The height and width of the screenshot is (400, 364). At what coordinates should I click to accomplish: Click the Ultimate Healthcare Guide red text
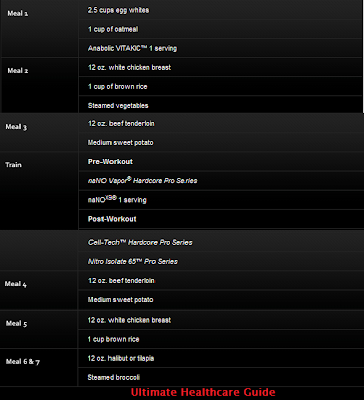coord(203,392)
